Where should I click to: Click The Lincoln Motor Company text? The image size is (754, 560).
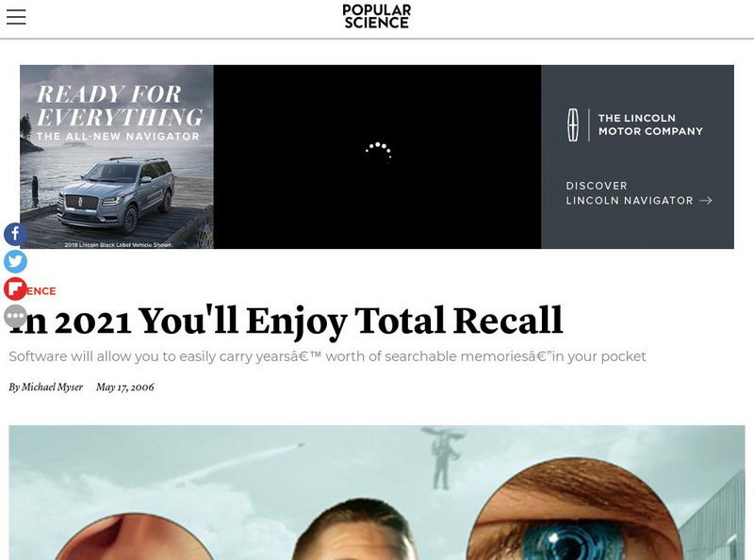650,124
